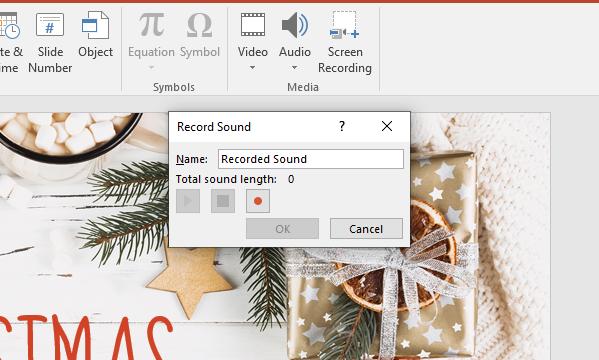Insert a Slide Number
Image resolution: width=599 pixels, height=360 pixels.
pyautogui.click(x=50, y=42)
